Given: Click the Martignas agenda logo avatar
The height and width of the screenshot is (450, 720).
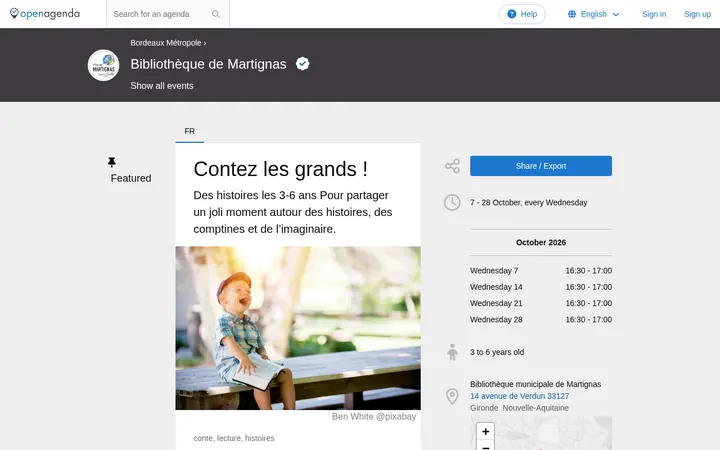Looking at the screenshot, I should click(103, 65).
